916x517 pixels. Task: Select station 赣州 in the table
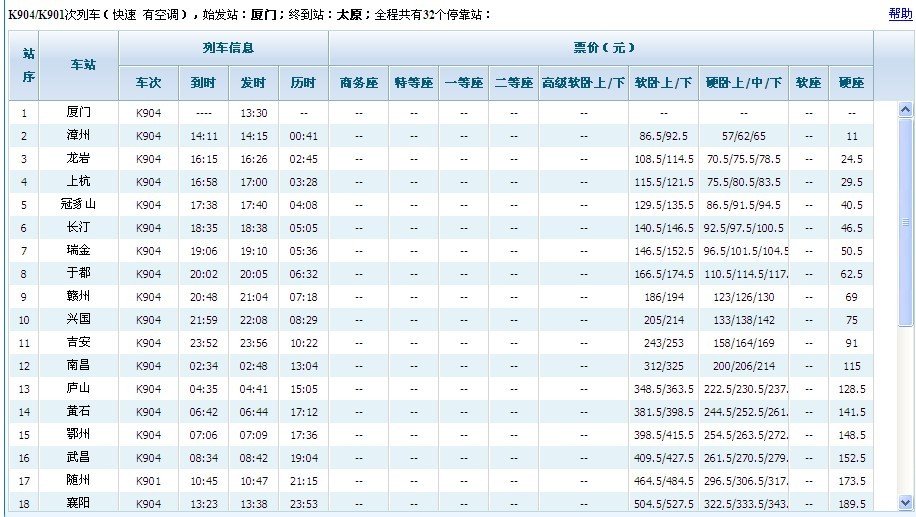click(78, 296)
